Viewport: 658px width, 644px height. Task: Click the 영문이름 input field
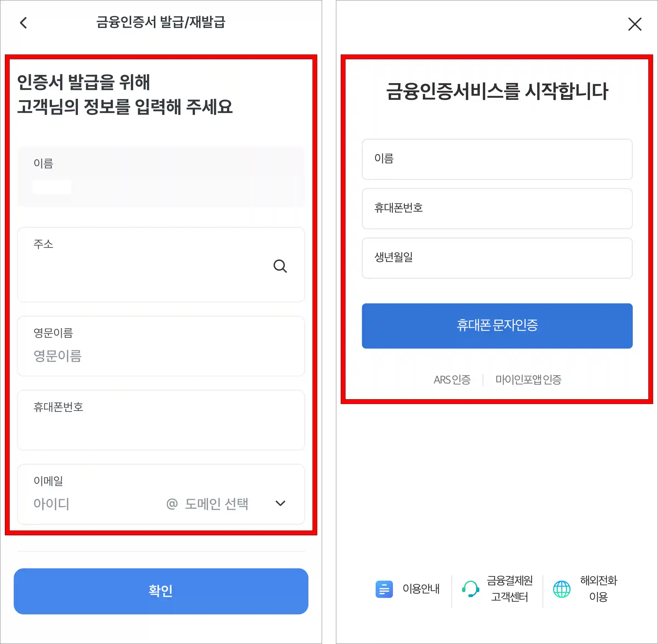click(161, 356)
